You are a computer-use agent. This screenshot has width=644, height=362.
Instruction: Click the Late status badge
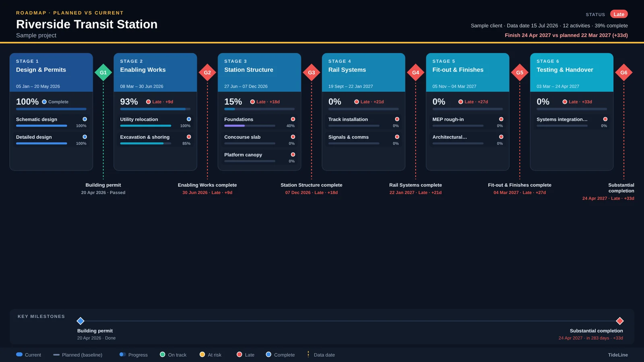coord(619,14)
